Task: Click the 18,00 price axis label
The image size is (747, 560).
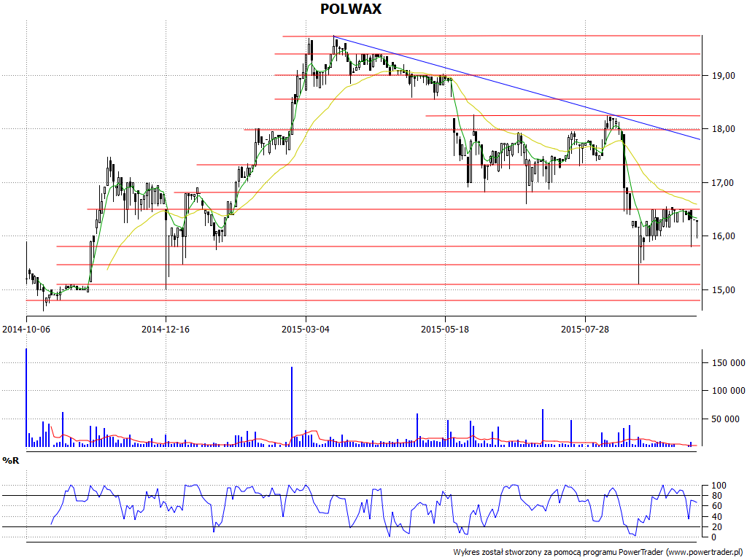Action: coord(723,129)
